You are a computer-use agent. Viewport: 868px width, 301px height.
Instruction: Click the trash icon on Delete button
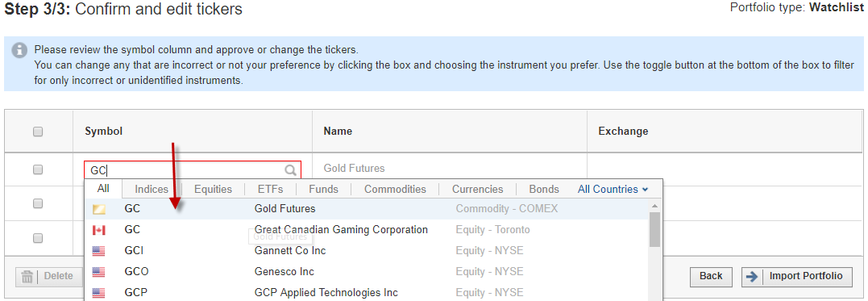[27, 276]
